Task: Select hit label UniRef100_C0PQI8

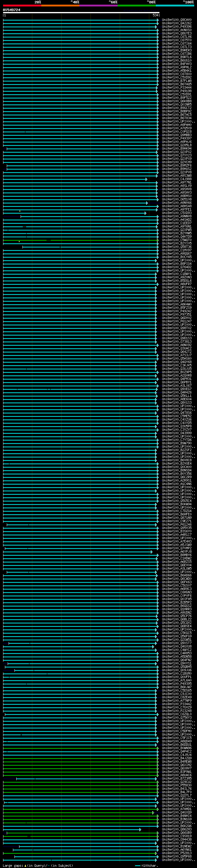Action: click(x=177, y=131)
